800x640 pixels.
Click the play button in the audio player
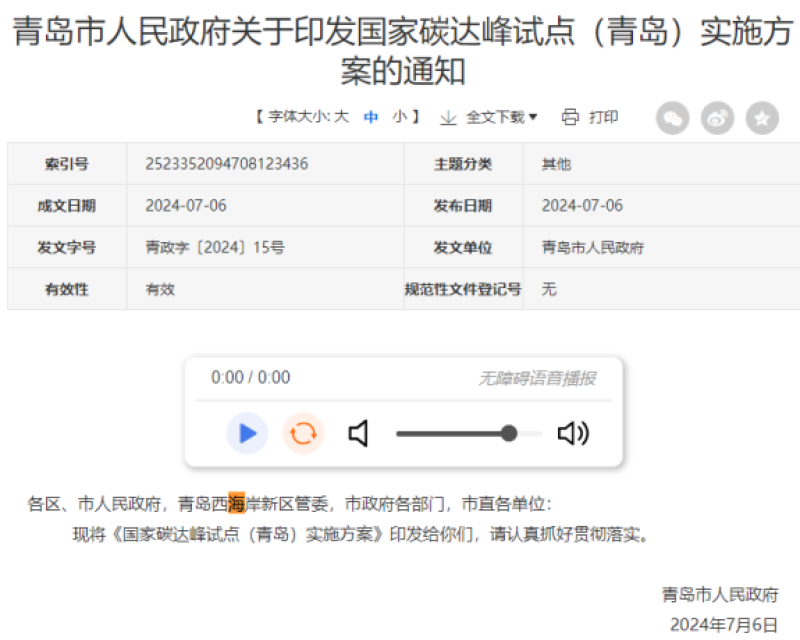click(245, 433)
